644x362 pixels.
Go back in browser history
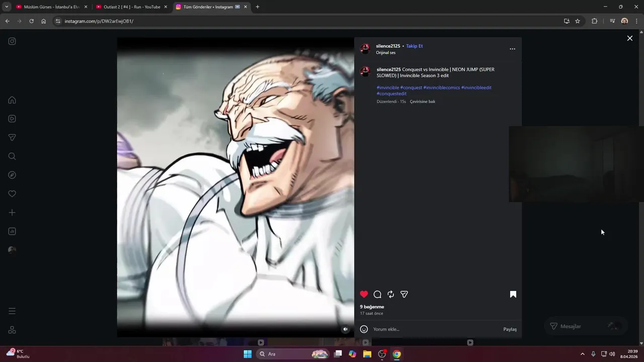click(7, 21)
